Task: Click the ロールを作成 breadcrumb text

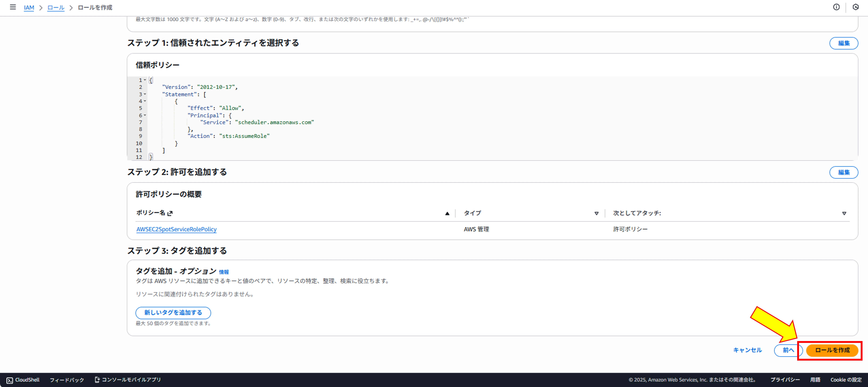Action: (x=95, y=7)
